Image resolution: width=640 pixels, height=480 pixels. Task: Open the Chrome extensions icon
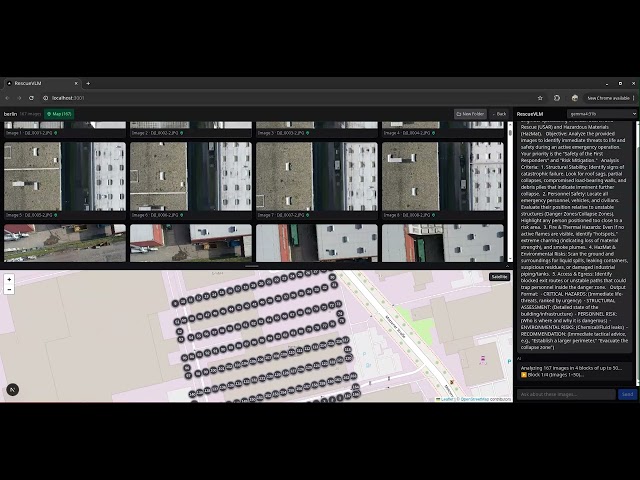pyautogui.click(x=557, y=98)
